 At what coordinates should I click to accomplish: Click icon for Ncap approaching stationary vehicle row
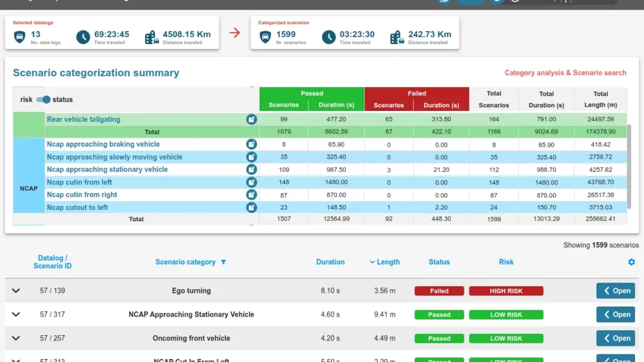pos(252,170)
